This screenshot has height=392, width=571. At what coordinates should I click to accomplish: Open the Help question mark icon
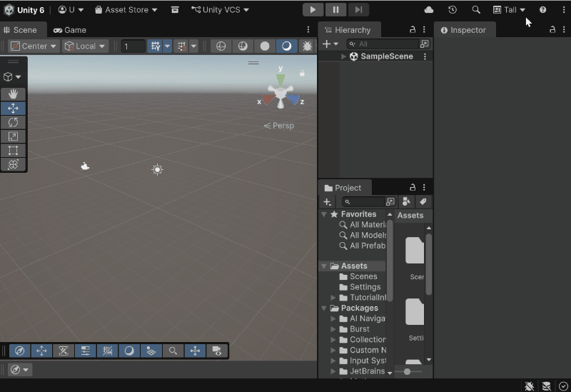click(x=542, y=10)
